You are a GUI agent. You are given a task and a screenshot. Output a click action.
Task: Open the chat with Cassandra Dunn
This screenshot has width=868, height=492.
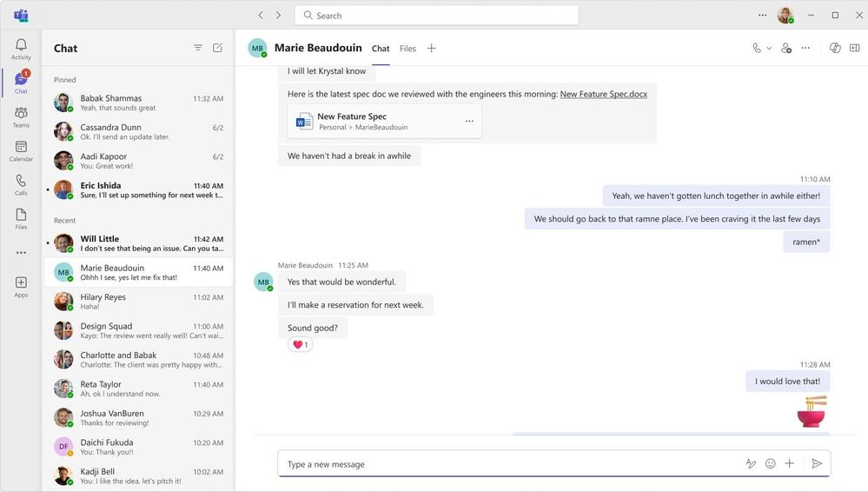coord(138,132)
